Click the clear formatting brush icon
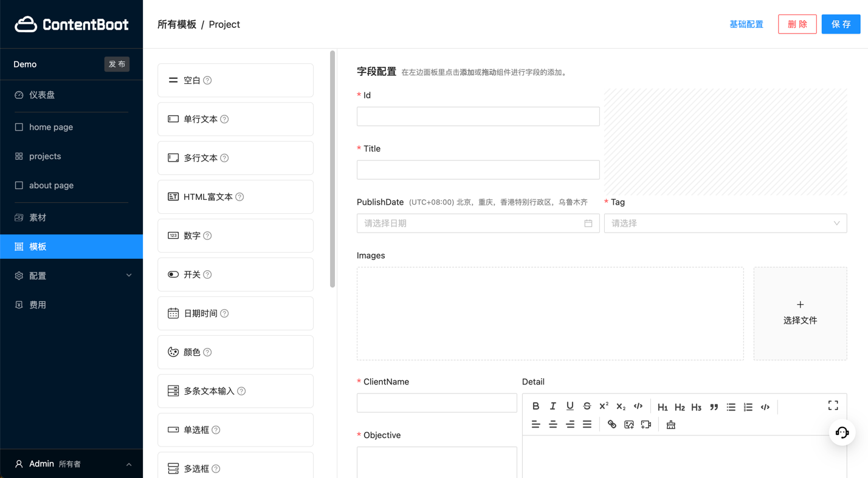The height and width of the screenshot is (478, 868). pos(670,425)
